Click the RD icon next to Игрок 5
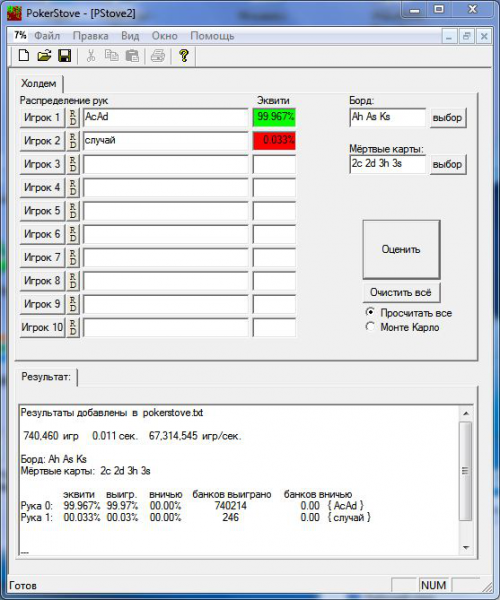The image size is (500, 600). (x=73, y=211)
